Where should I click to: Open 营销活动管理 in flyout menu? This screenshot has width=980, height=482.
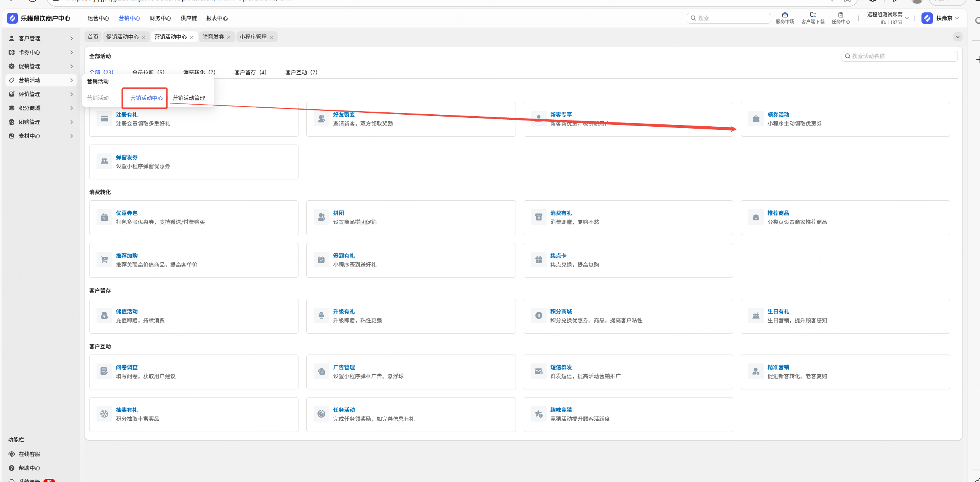189,98
